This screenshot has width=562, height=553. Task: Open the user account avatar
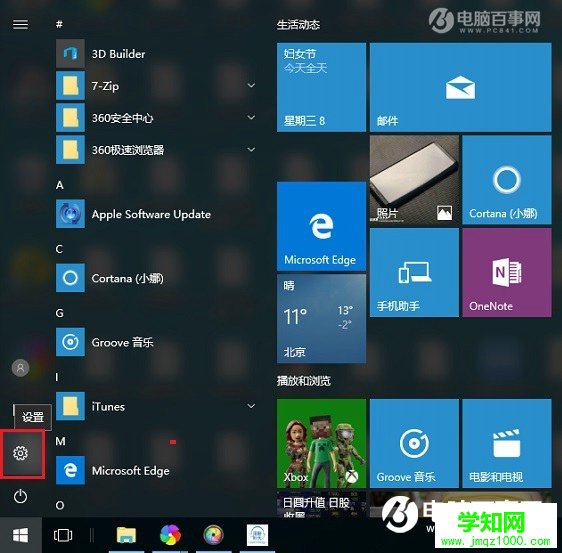pos(20,368)
